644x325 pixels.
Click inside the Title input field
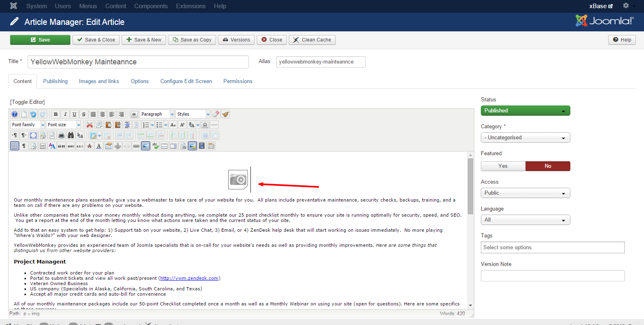point(138,62)
